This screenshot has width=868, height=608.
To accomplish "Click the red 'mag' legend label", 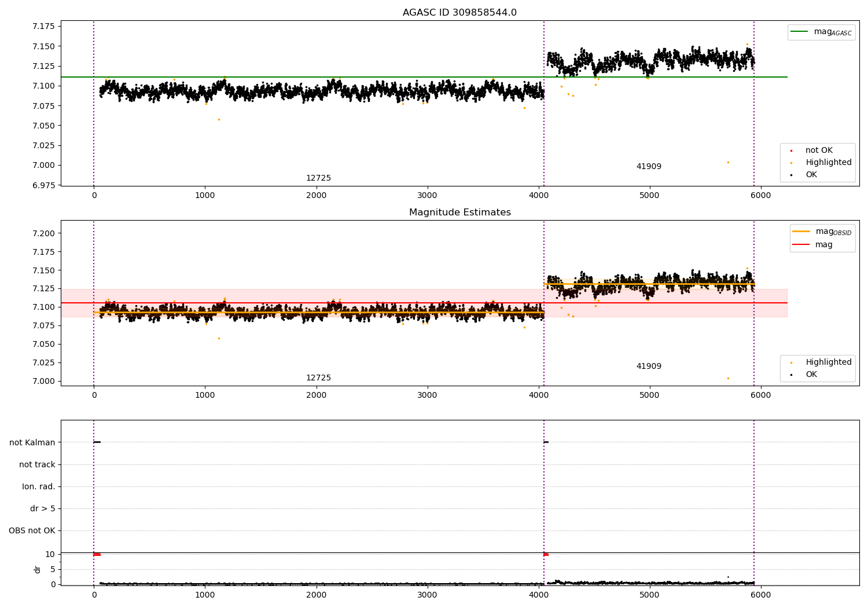I will (824, 245).
